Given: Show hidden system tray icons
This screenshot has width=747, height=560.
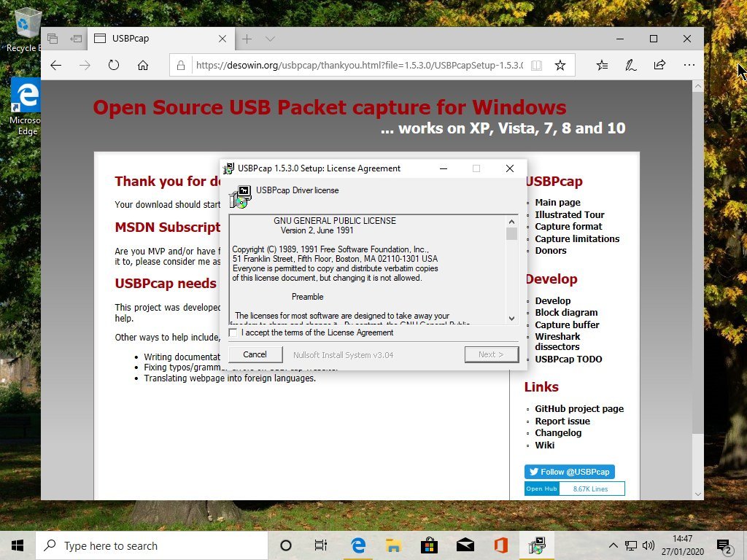Looking at the screenshot, I should coord(614,545).
